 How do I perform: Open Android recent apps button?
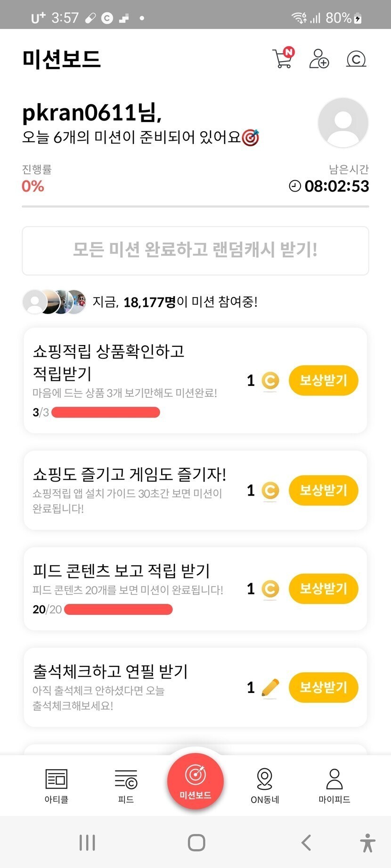[87, 843]
